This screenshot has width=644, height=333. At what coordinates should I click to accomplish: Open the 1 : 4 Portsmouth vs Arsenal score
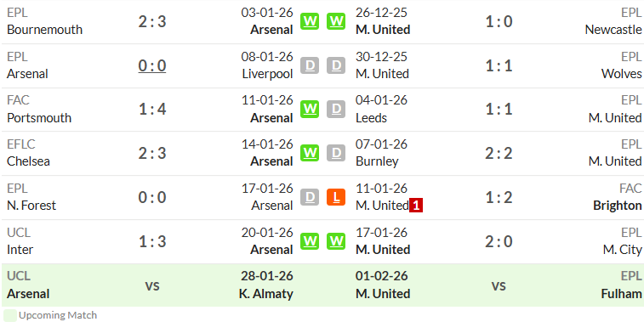click(152, 109)
